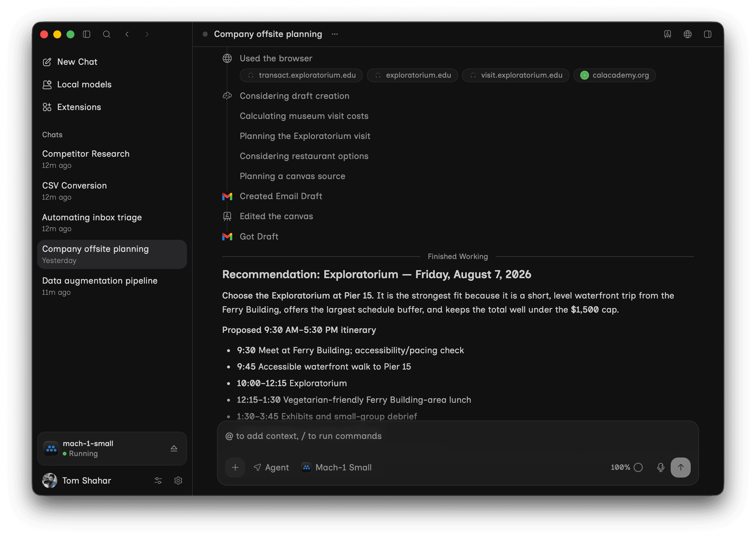Open the browser globe icon in header

click(688, 34)
